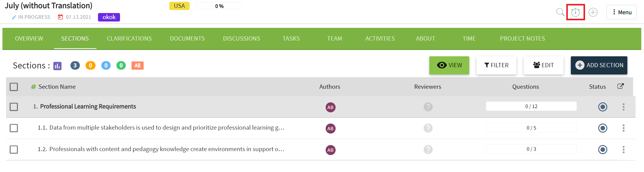Open the sections bar chart icon
This screenshot has width=644, height=172.
57,66
